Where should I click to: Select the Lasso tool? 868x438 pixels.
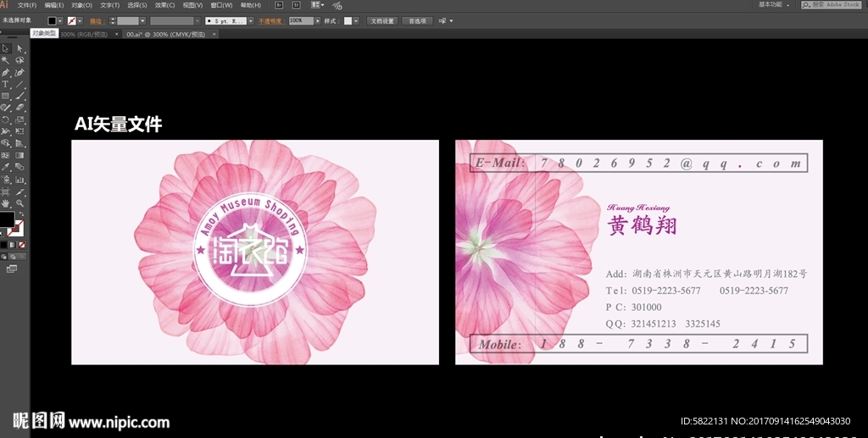click(x=19, y=60)
